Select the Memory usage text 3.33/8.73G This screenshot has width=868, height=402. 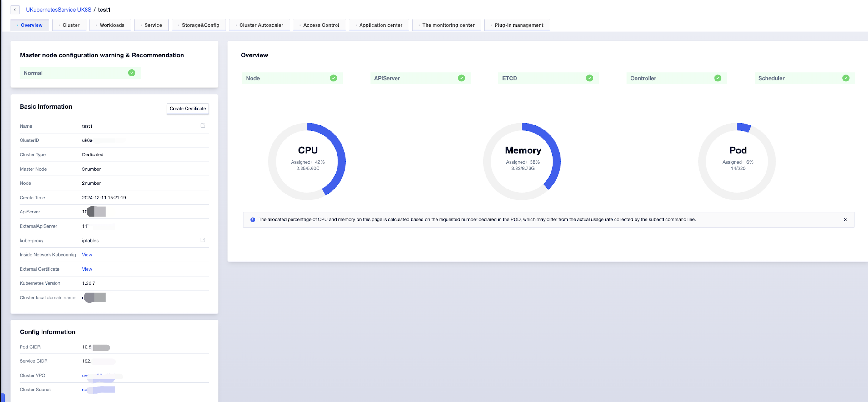(523, 168)
